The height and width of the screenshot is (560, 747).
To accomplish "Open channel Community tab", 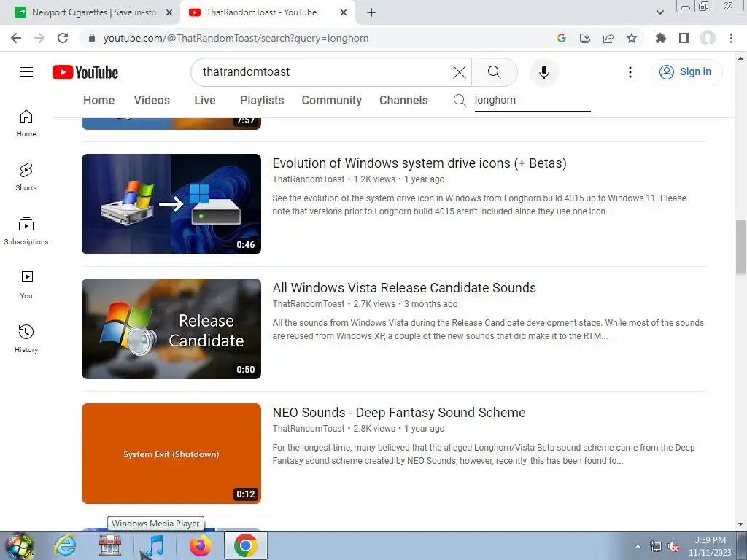I will 332,100.
